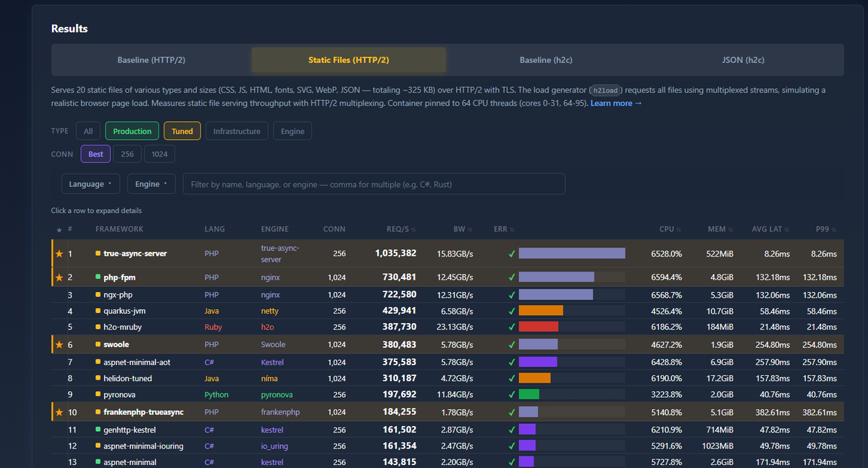868x468 pixels.
Task: Click the frankenphp engine cell
Action: click(x=280, y=412)
